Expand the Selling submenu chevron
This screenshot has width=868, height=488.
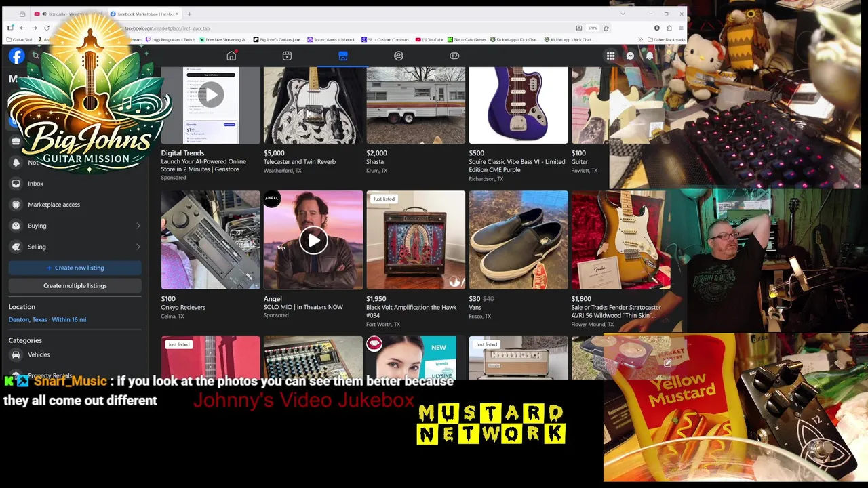[138, 247]
